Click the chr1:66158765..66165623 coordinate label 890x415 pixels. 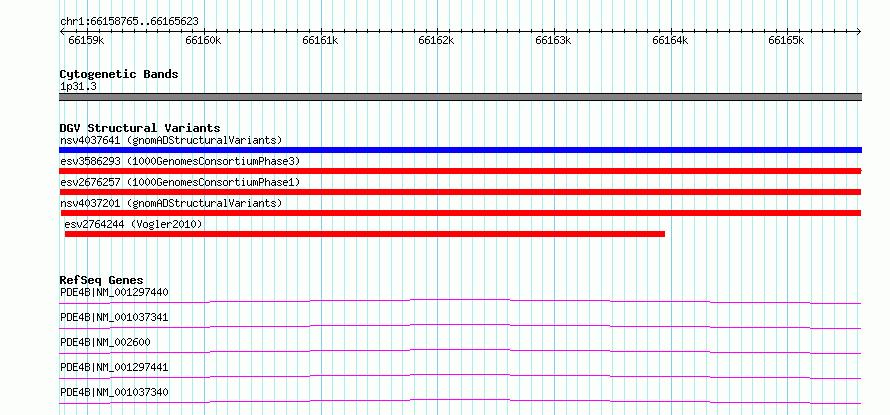pyautogui.click(x=129, y=22)
